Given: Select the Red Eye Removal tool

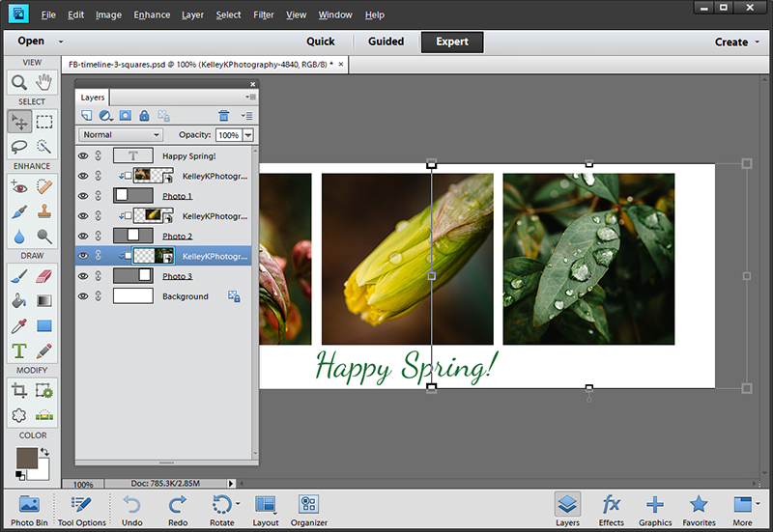Looking at the screenshot, I should pos(19,186).
